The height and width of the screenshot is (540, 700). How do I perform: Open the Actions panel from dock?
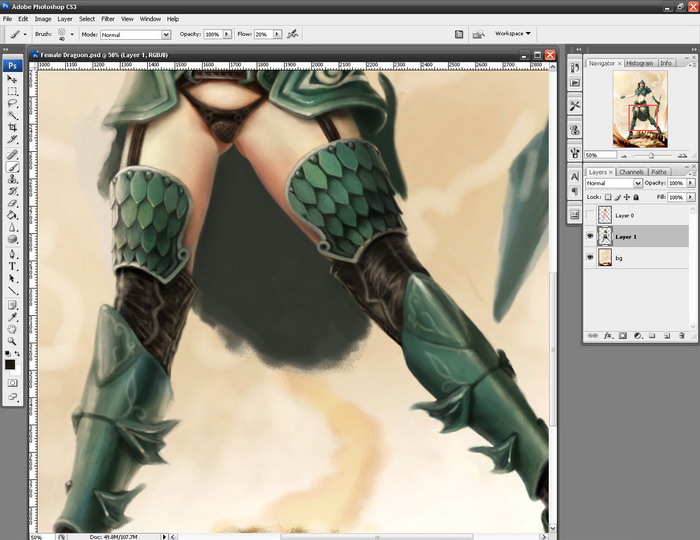click(575, 83)
